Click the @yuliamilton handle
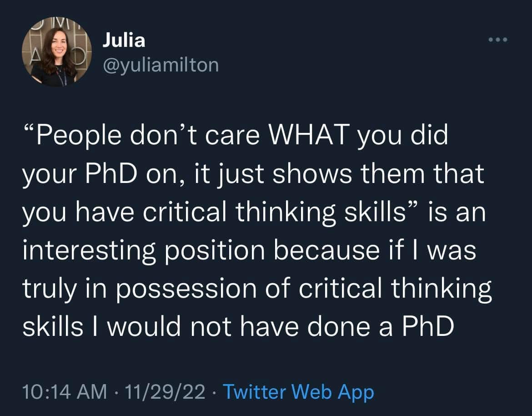Viewport: 532px width, 416px height. (161, 65)
